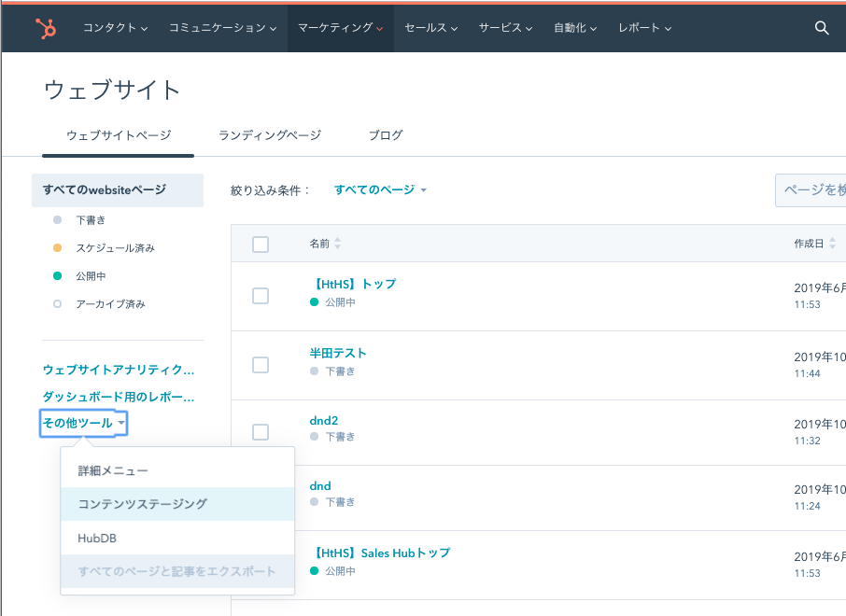Viewport: 846px width, 616px height.
Task: Select the アーカイブ済み status circle
Action: (55, 303)
